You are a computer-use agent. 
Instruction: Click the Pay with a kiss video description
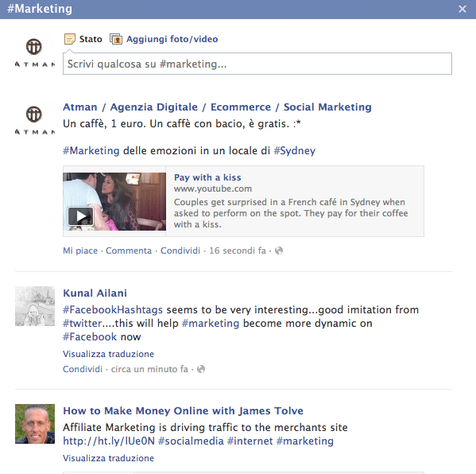point(291,213)
